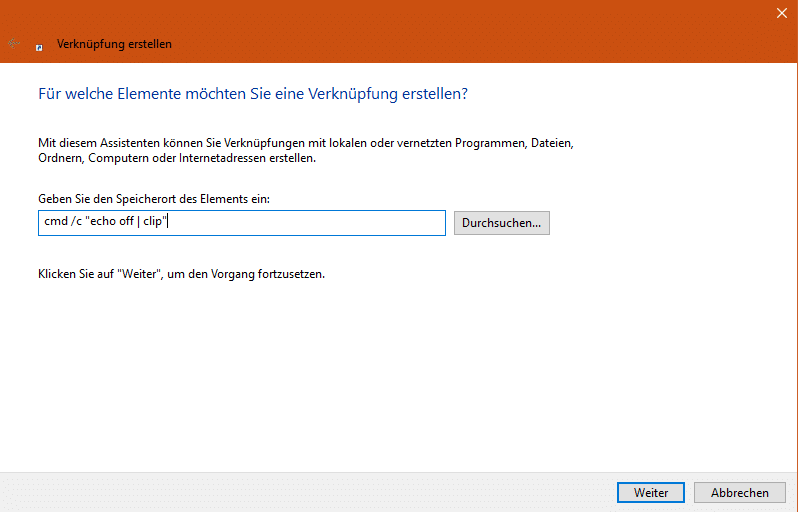Screen dimensions: 798x512
Task: Click the blue heading "Für welche Elemente..."
Action: (x=253, y=94)
